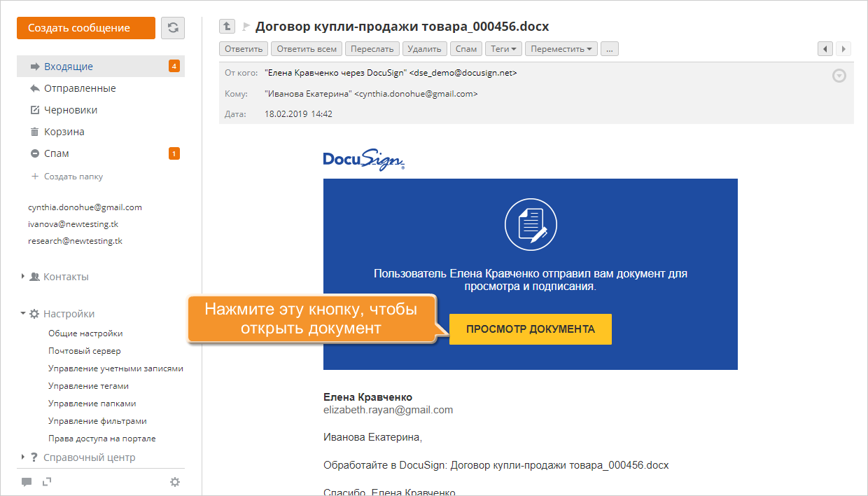
Task: Open the more actions ellipsis button
Action: (610, 49)
